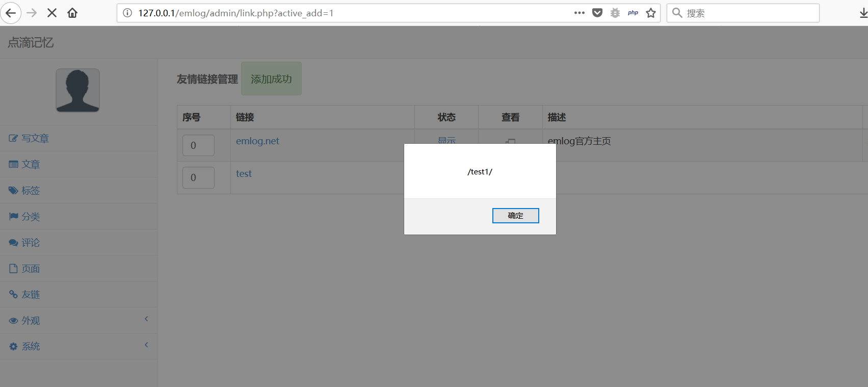Expand the 外观 submenu chevron
Image resolution: width=868 pixels, height=387 pixels.
click(x=146, y=319)
